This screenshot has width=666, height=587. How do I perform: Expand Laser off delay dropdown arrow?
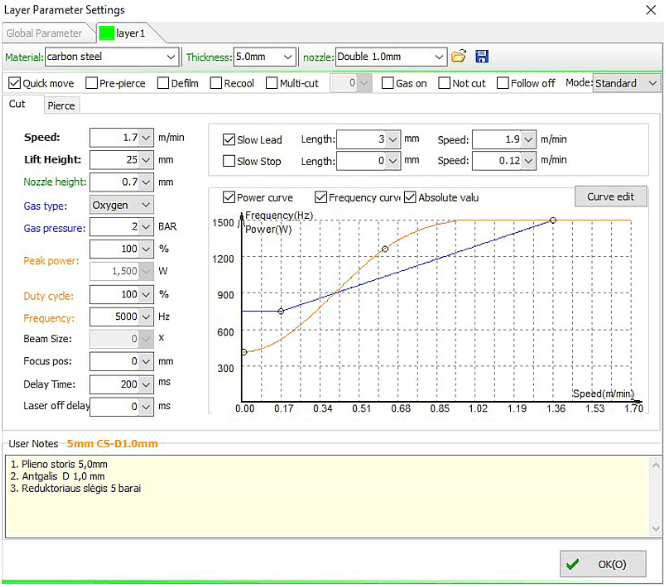coord(146,406)
